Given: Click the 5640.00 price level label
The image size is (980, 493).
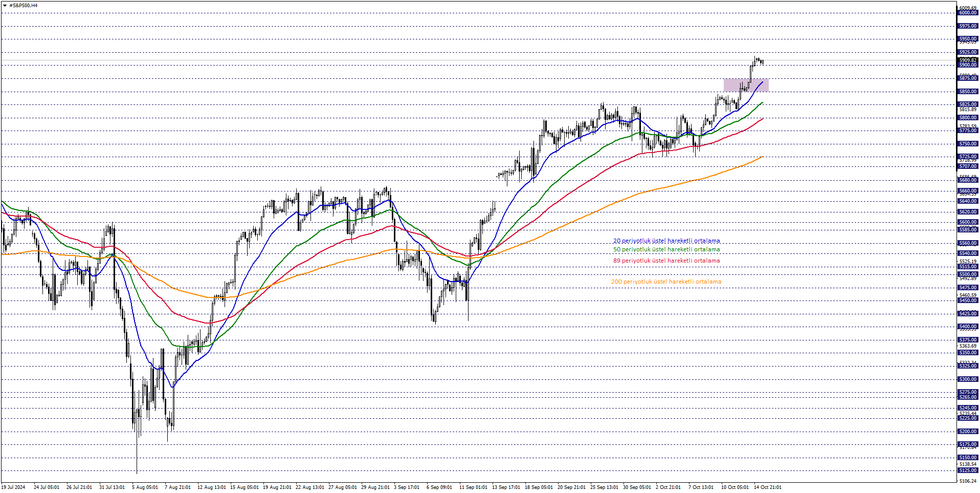Looking at the screenshot, I should 968,201.
